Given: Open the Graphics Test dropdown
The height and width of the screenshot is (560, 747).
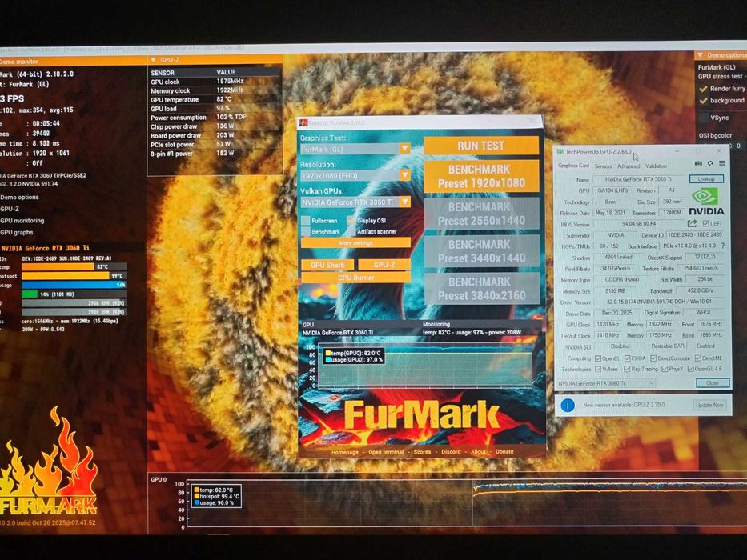Looking at the screenshot, I should click(355, 149).
